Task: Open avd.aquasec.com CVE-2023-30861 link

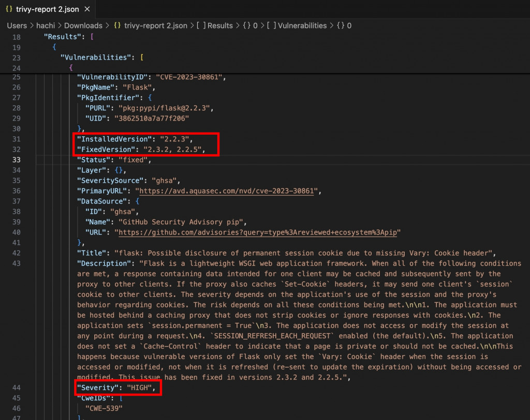Action: 227,191
